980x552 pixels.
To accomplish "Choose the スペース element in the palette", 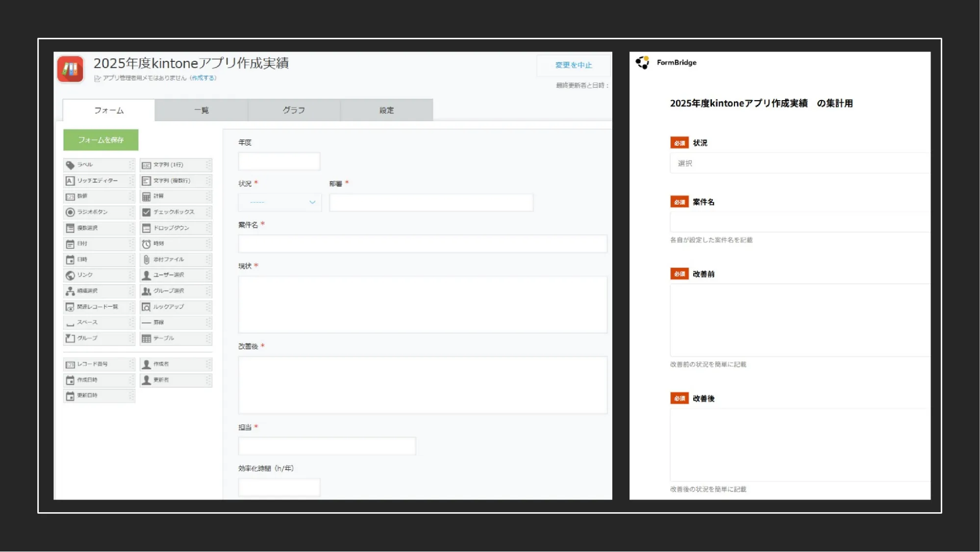I will (99, 322).
